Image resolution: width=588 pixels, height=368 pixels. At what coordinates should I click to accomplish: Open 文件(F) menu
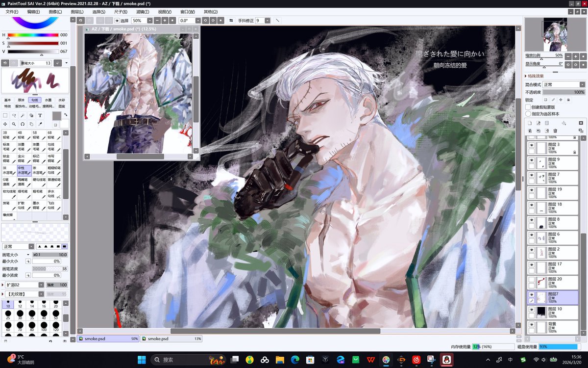(x=12, y=11)
